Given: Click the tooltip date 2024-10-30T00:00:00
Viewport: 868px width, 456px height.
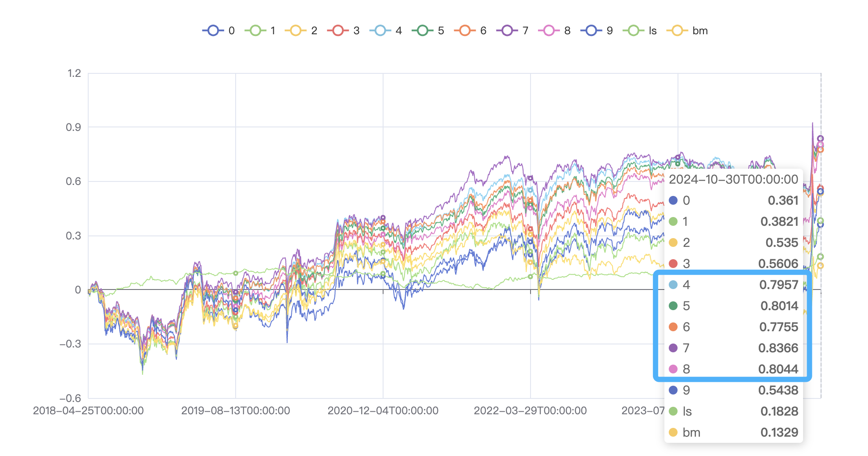Looking at the screenshot, I should [x=733, y=179].
